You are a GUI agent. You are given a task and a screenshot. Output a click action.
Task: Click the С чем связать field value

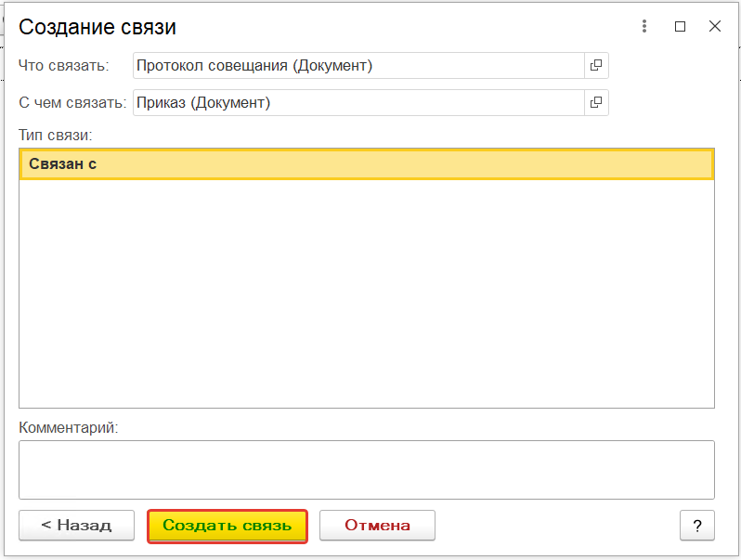click(x=357, y=102)
